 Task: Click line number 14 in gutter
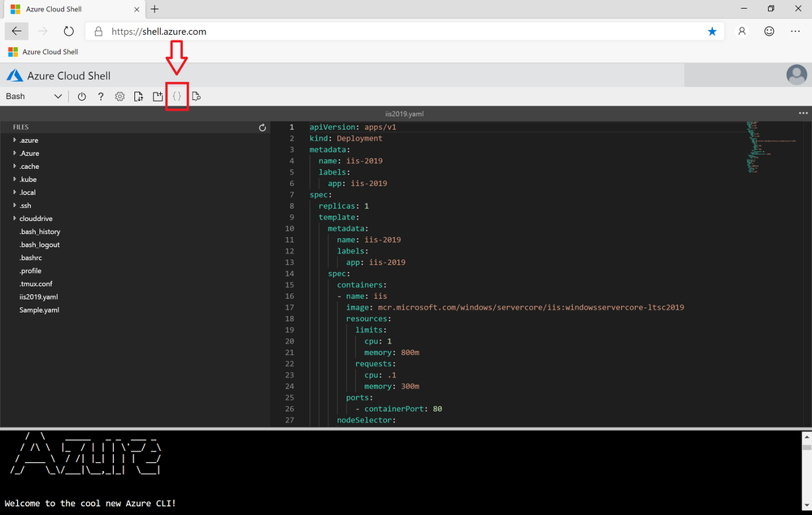[289, 273]
